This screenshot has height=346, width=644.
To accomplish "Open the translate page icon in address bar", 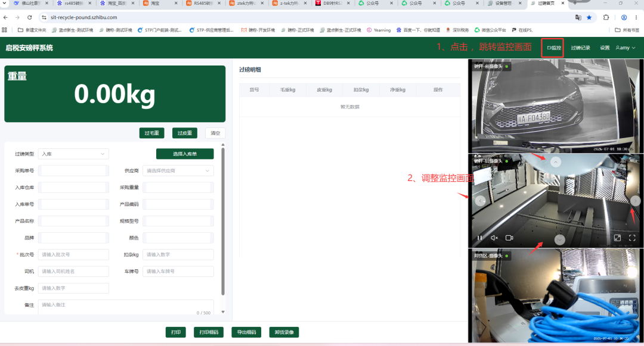I will coord(578,17).
